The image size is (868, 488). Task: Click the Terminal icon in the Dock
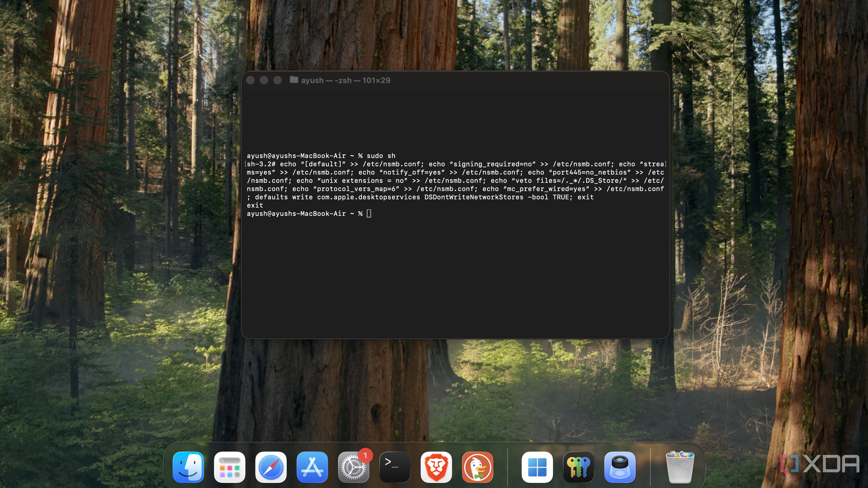pyautogui.click(x=395, y=467)
